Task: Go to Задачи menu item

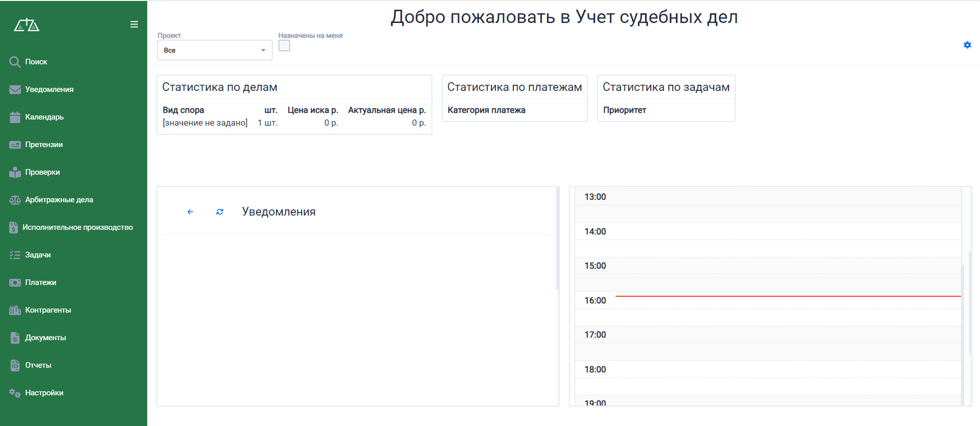Action: click(38, 255)
